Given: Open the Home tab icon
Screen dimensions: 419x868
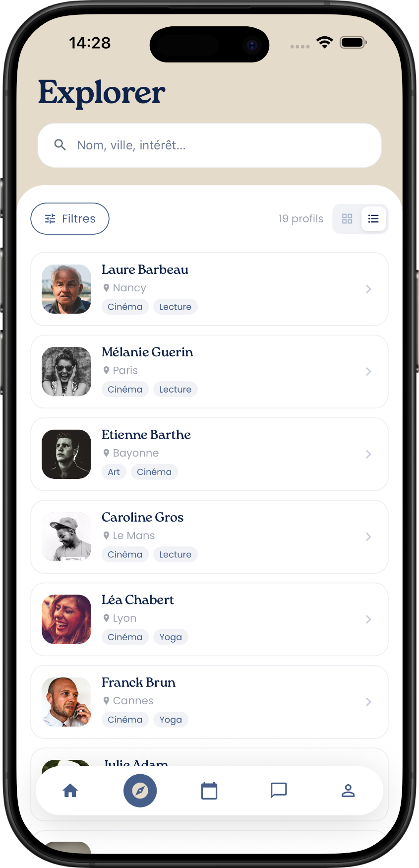Looking at the screenshot, I should [x=70, y=791].
